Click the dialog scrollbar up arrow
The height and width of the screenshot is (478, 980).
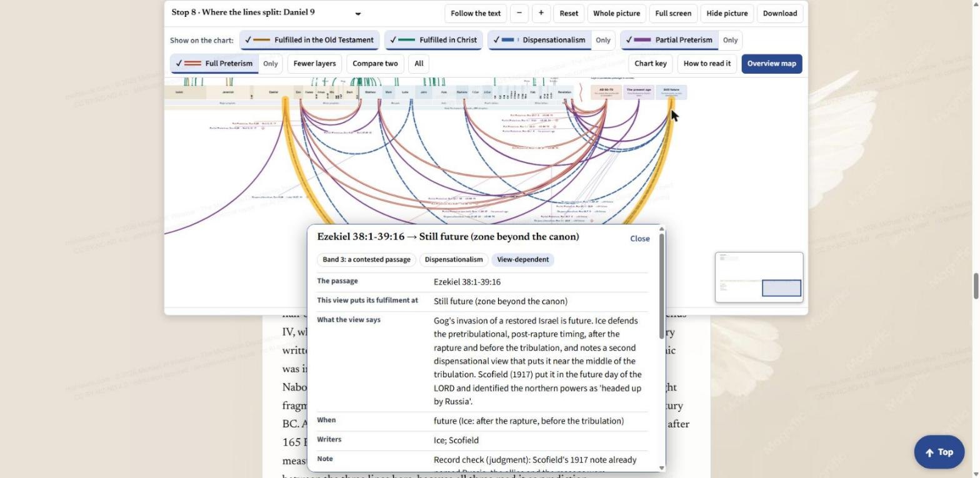click(662, 230)
